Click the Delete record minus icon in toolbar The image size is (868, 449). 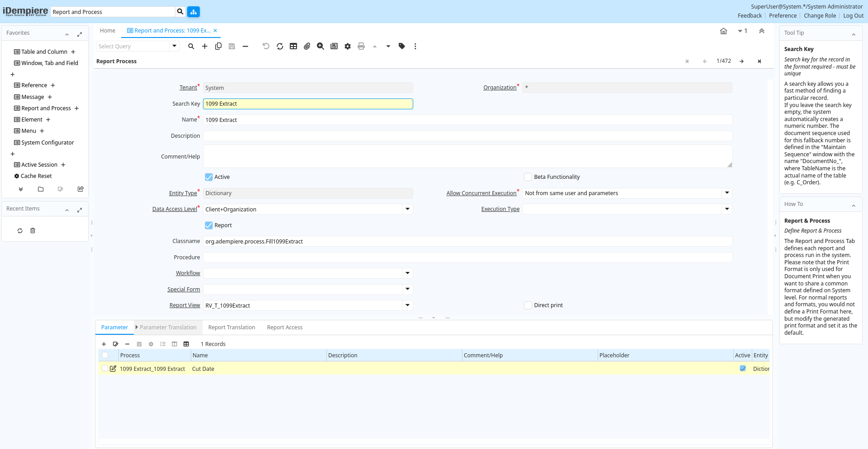(245, 46)
